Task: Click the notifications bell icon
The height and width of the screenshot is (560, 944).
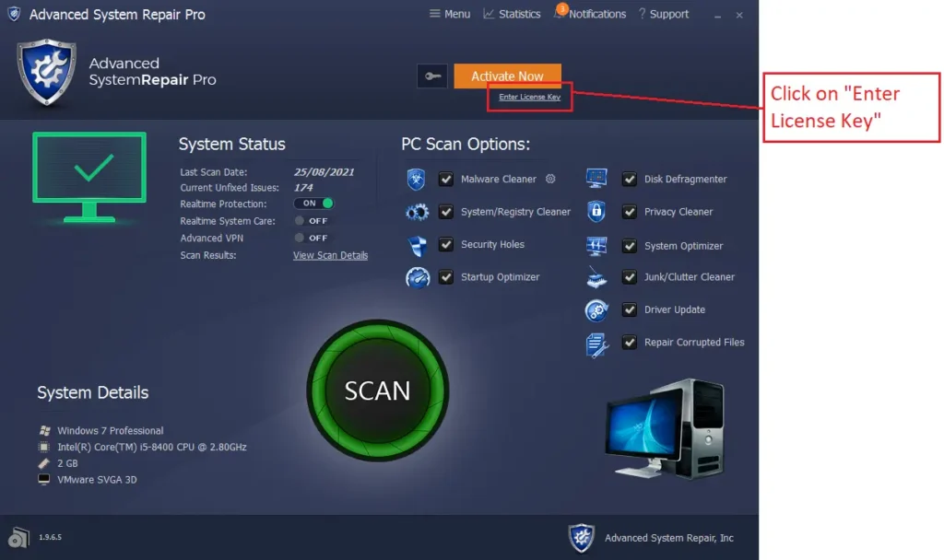Action: 560,13
